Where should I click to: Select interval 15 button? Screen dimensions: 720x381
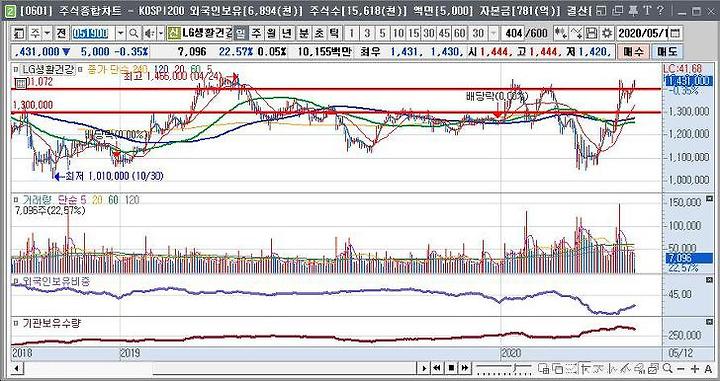414,33
